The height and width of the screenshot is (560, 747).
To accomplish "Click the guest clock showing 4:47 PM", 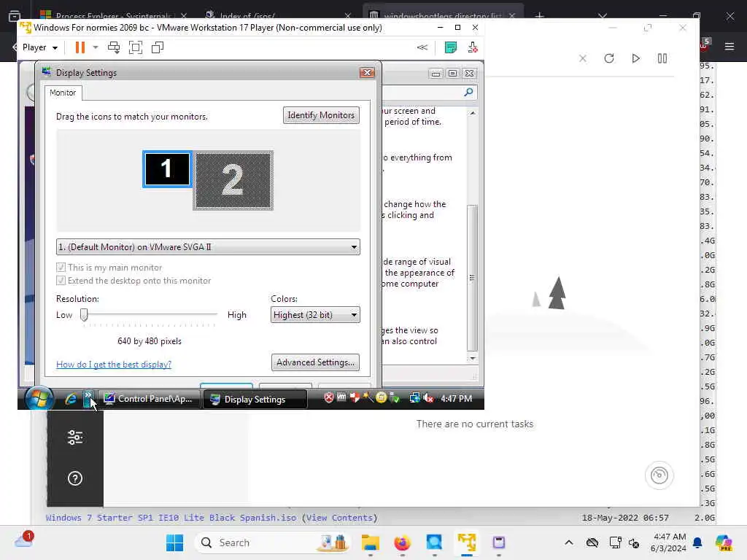I will (457, 399).
